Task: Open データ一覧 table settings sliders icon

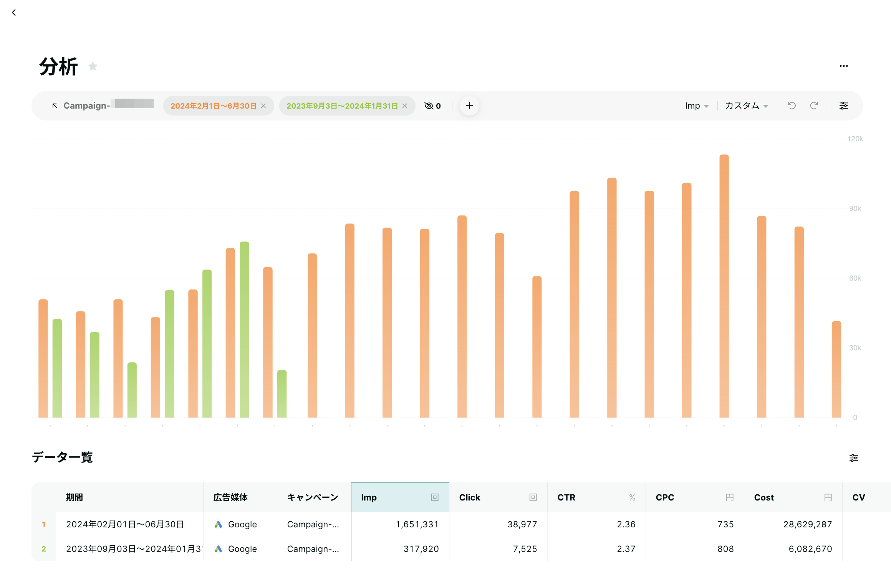Action: pos(853,458)
